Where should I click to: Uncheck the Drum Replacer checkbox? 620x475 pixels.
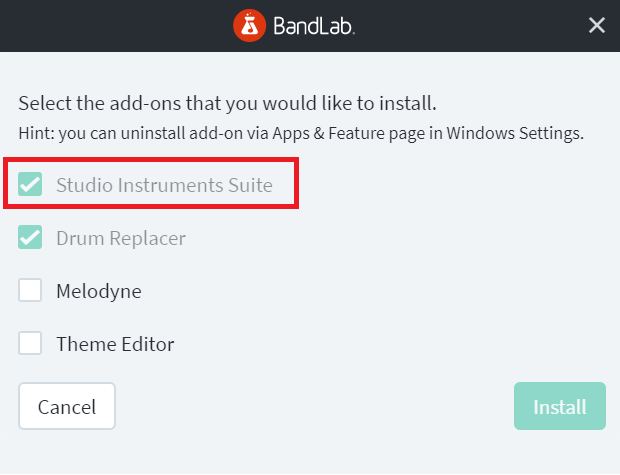[30, 237]
